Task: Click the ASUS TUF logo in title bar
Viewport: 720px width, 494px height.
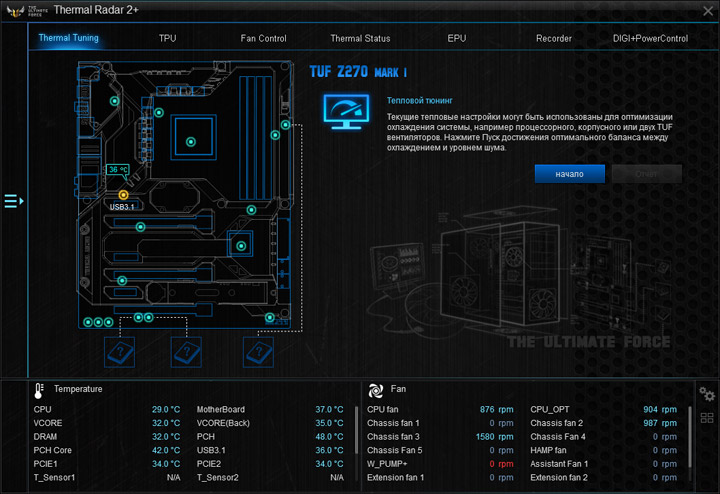Action: pos(16,11)
